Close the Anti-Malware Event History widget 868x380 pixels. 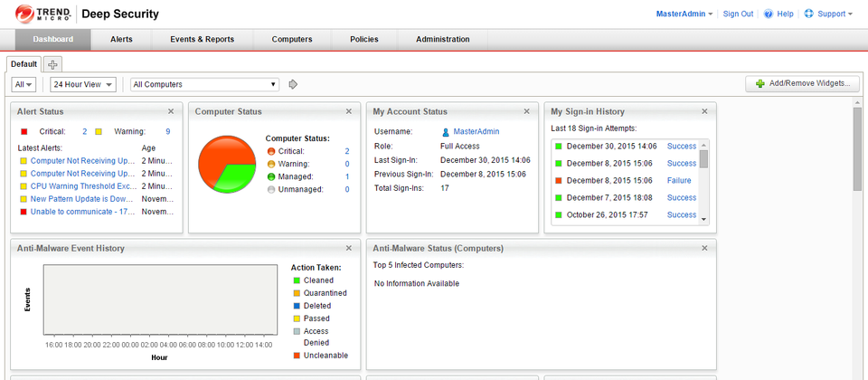tap(349, 248)
